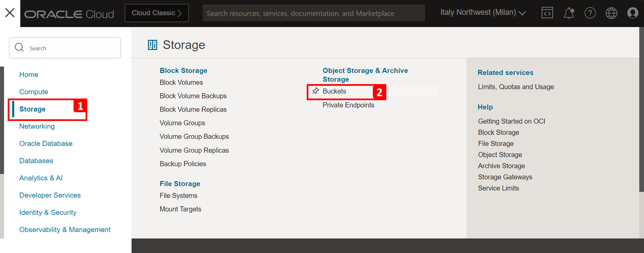Open Volume Group Backups
The height and width of the screenshot is (253, 644).
point(194,136)
